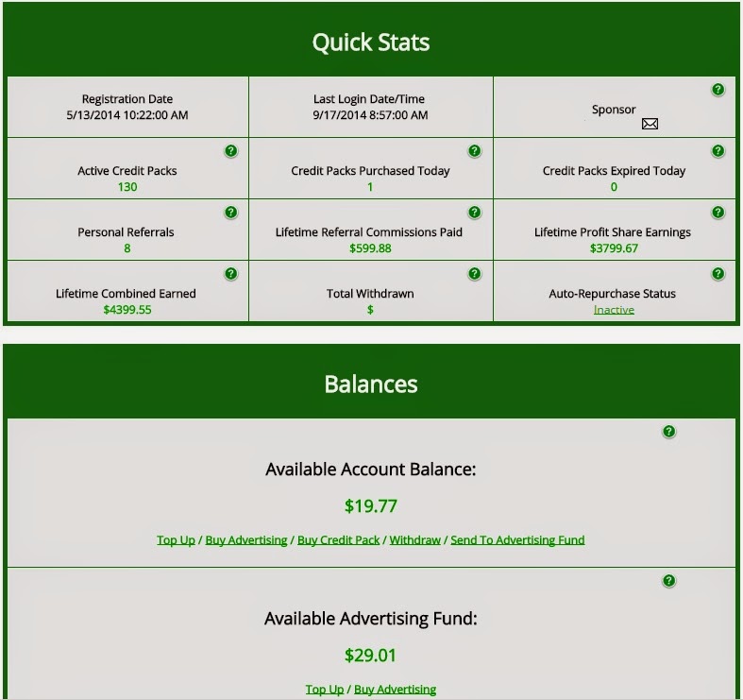Click help icon for Lifetime Profit Share Earnings
Screen dimensions: 743x700
tap(718, 212)
